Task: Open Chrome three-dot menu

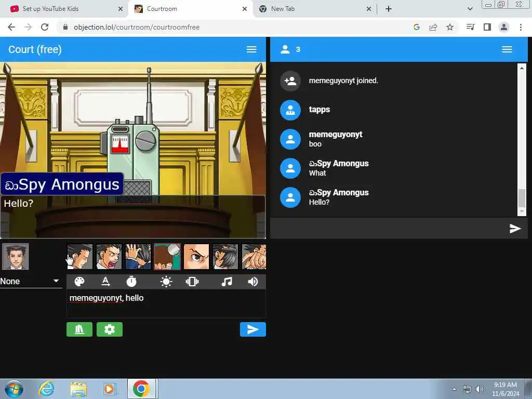Action: [x=521, y=27]
